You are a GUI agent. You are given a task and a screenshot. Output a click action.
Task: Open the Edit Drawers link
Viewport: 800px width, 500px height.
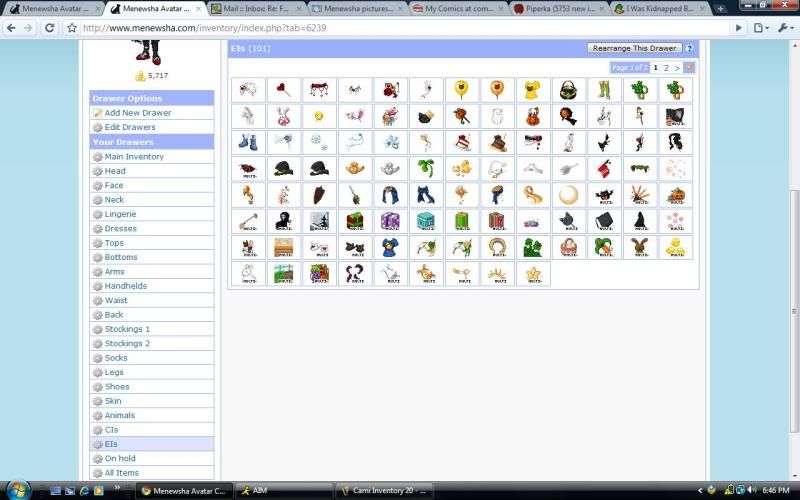(130, 127)
